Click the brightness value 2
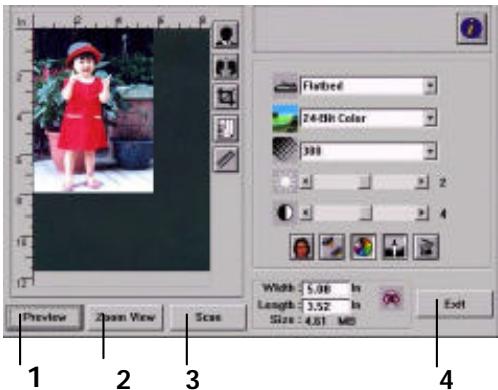 click(443, 183)
